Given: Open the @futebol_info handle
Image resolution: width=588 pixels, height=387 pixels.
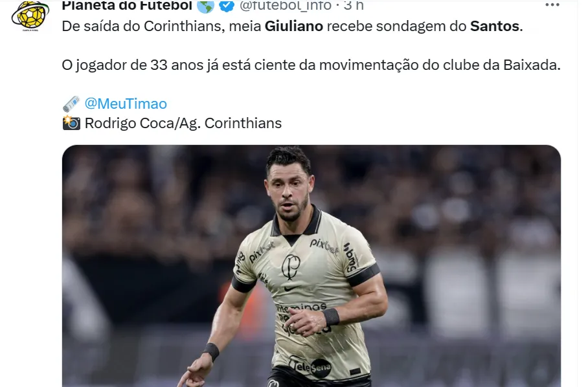Looking at the screenshot, I should coord(286,5).
